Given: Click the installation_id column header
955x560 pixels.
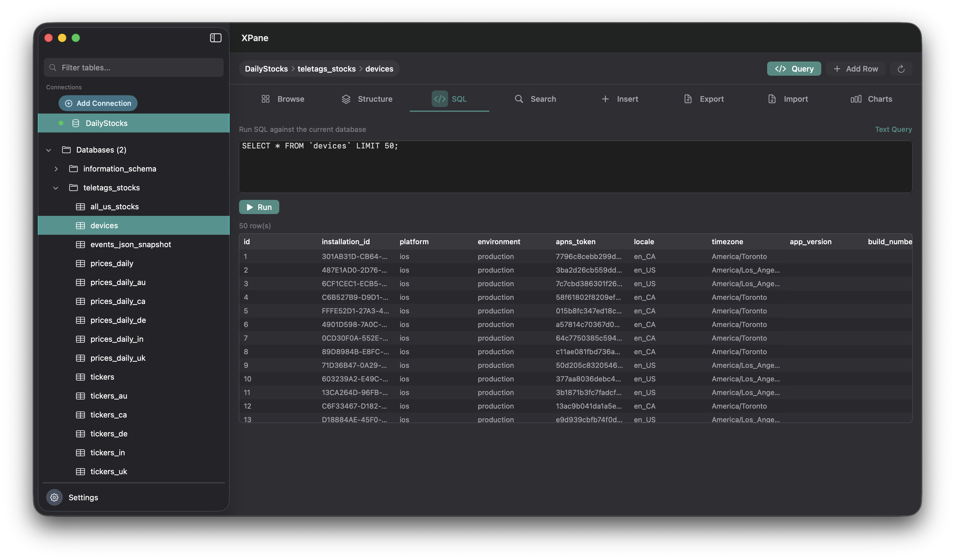Looking at the screenshot, I should tap(346, 242).
